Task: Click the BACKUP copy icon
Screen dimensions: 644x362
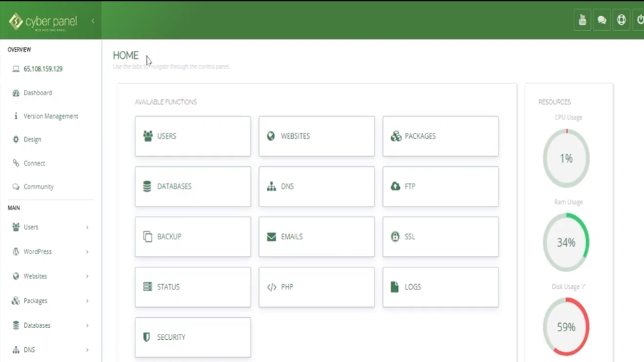Action: point(148,237)
